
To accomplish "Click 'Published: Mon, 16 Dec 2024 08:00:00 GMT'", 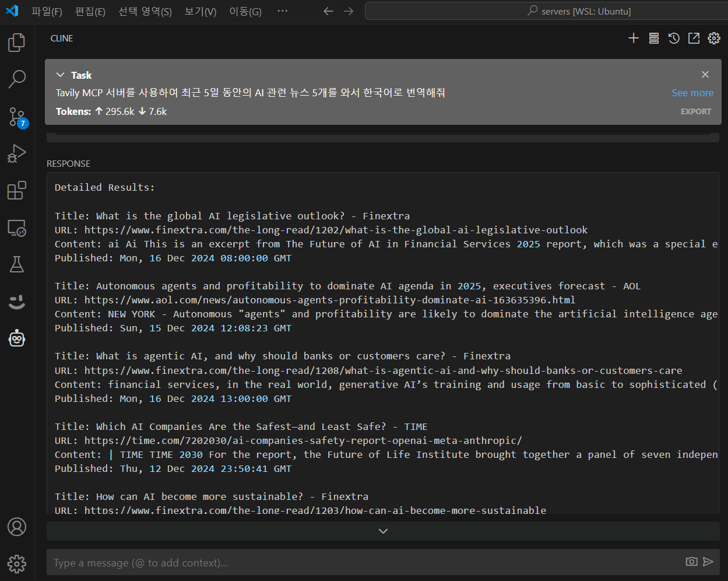I will tap(173, 258).
